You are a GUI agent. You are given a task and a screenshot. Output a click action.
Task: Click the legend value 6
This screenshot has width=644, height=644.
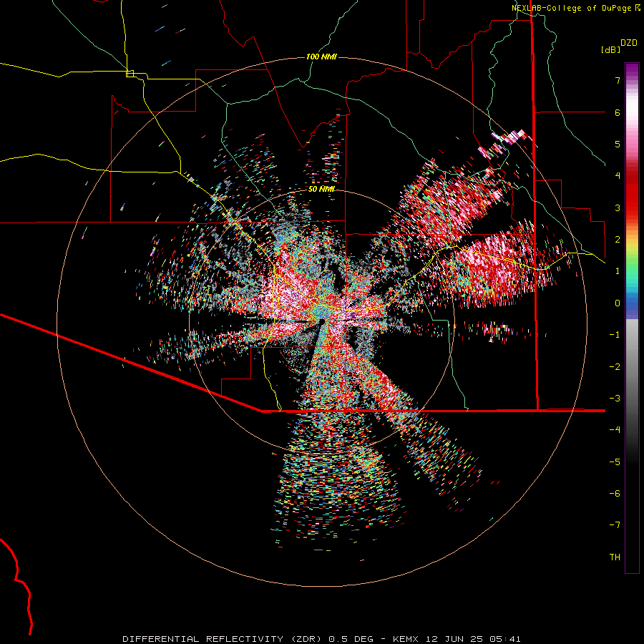(x=618, y=112)
